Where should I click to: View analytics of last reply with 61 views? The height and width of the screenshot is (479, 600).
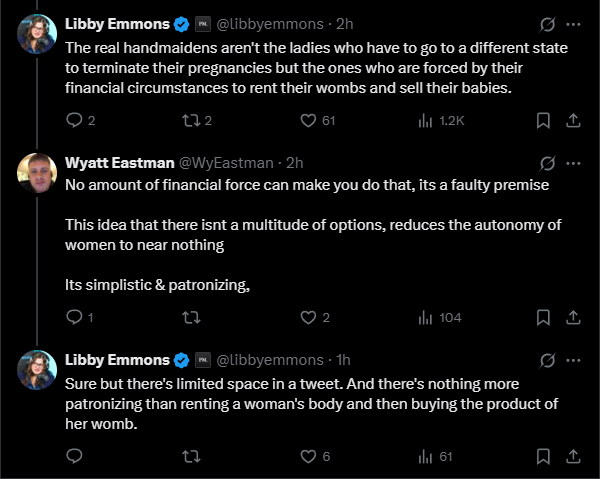point(435,456)
